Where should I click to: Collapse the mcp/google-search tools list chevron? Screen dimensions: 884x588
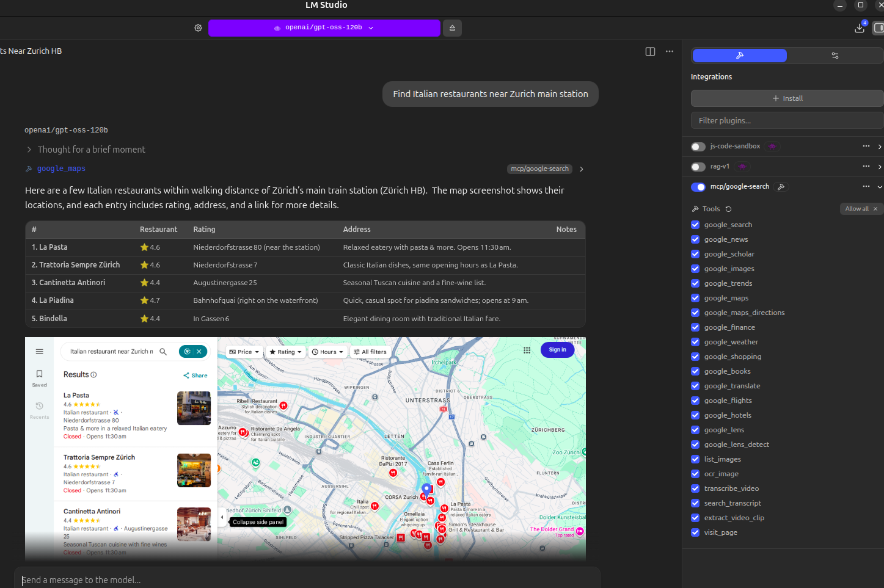[880, 187]
